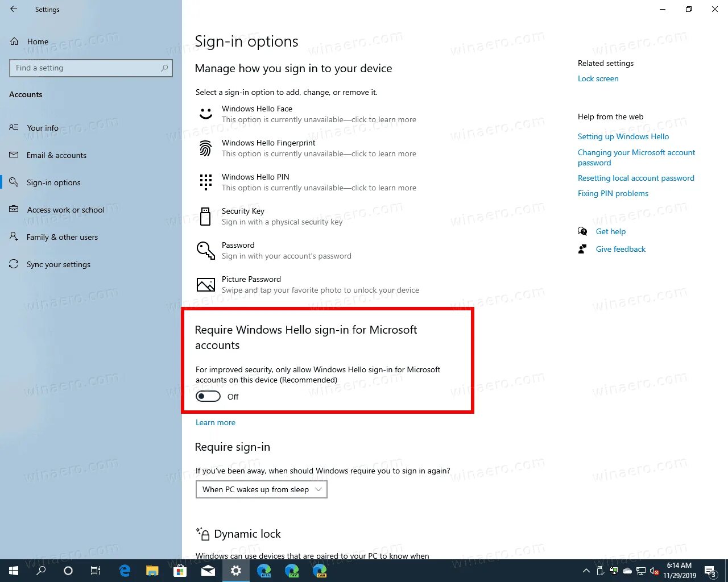The height and width of the screenshot is (582, 728).
Task: Open Cortana from the taskbar
Action: pyautogui.click(x=68, y=571)
